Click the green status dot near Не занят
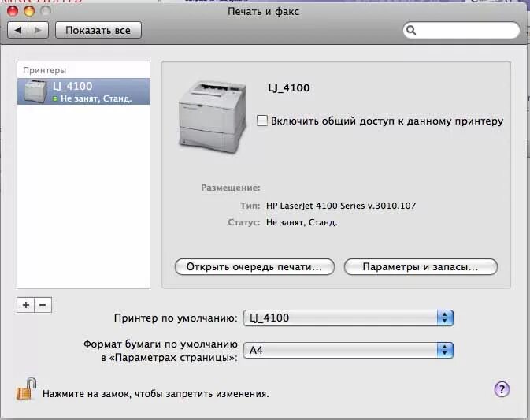530x420 pixels. 55,98
